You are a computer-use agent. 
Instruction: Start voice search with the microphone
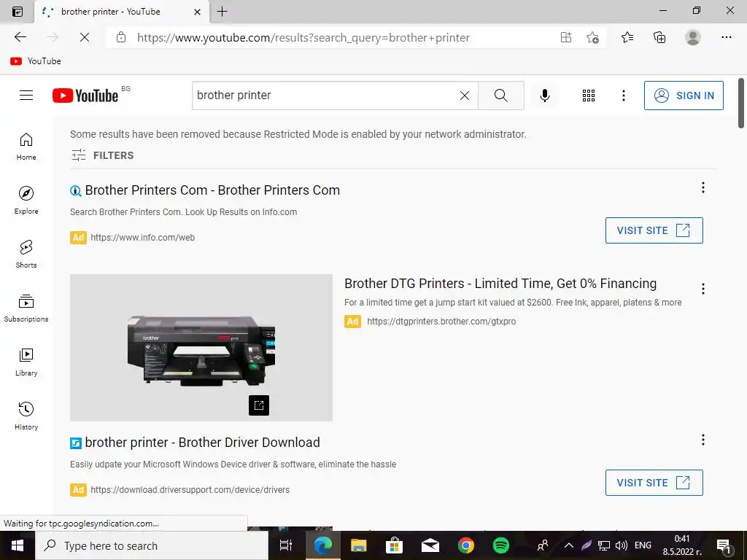click(x=544, y=96)
